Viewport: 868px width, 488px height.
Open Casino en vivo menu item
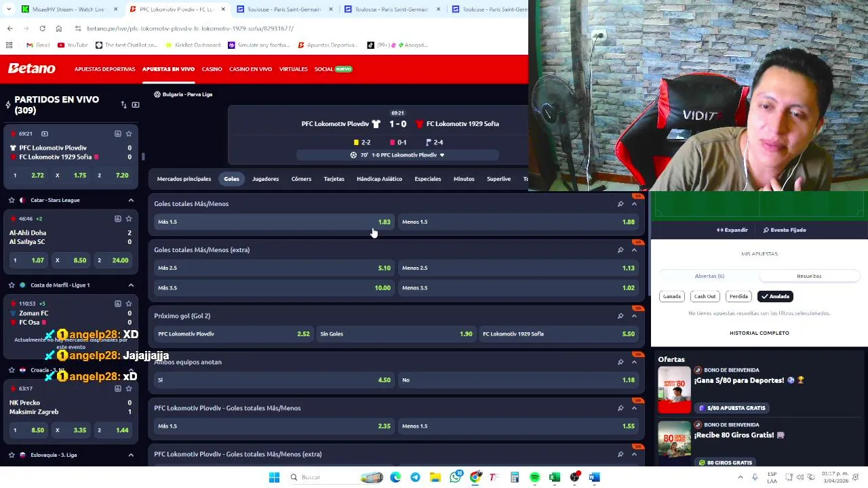tap(250, 69)
